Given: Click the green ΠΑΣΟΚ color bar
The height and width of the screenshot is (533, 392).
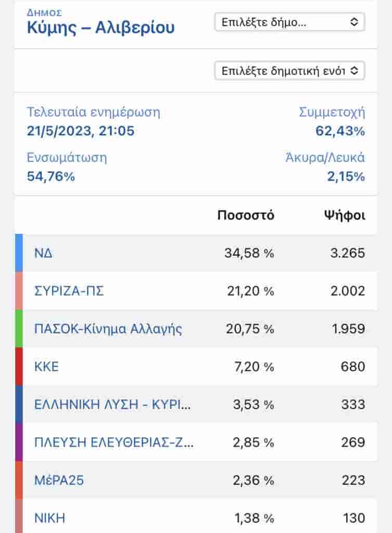Looking at the screenshot, I should (x=19, y=329).
